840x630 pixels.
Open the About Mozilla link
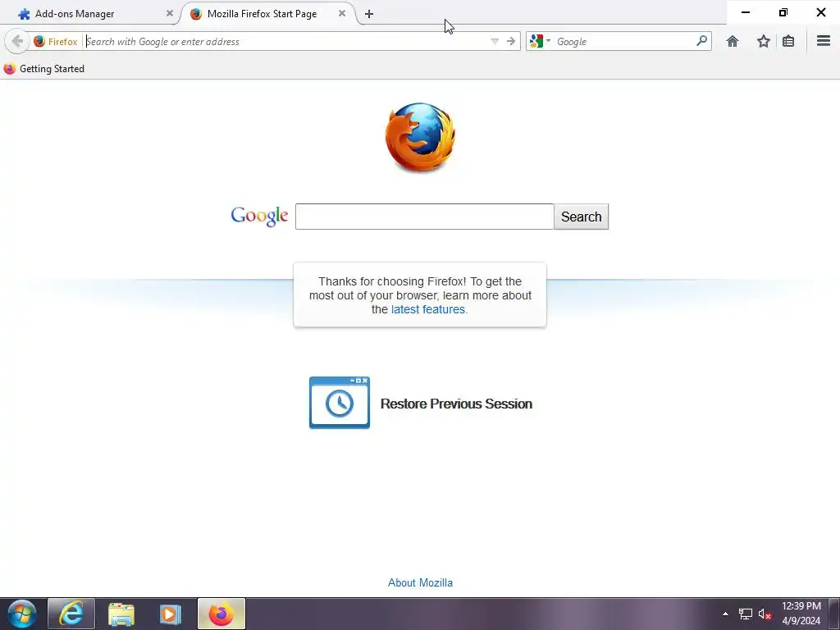click(x=420, y=583)
